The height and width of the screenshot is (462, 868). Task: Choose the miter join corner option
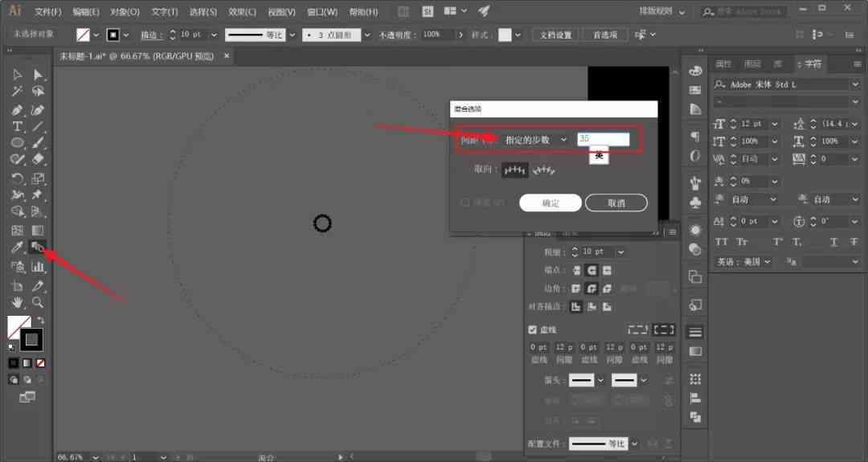click(x=576, y=288)
